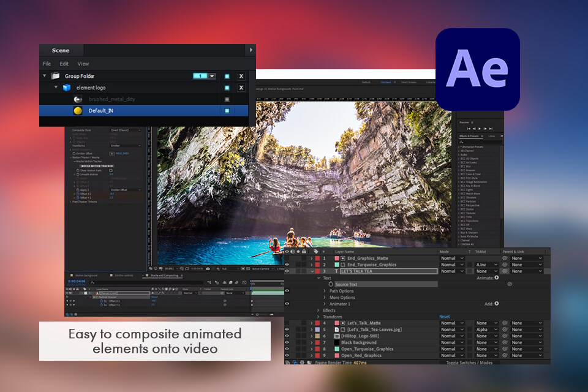Select the Scene tab
Image resolution: width=588 pixels, height=392 pixels.
click(61, 50)
